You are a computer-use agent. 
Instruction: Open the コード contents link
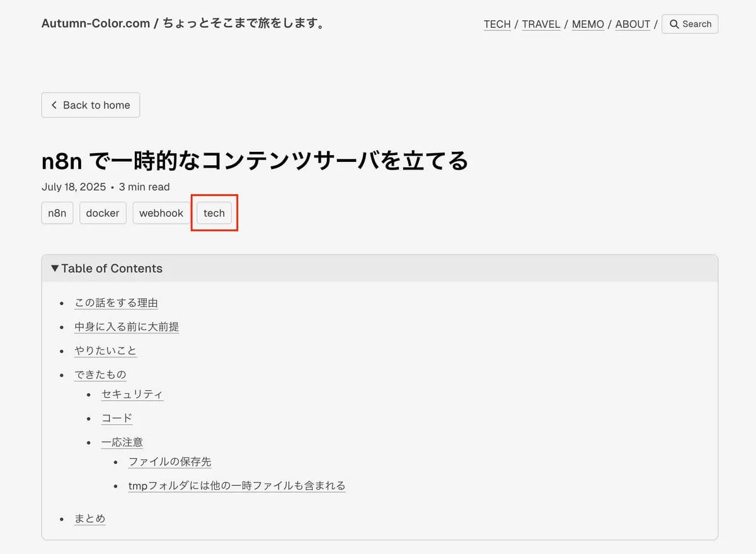coord(117,418)
